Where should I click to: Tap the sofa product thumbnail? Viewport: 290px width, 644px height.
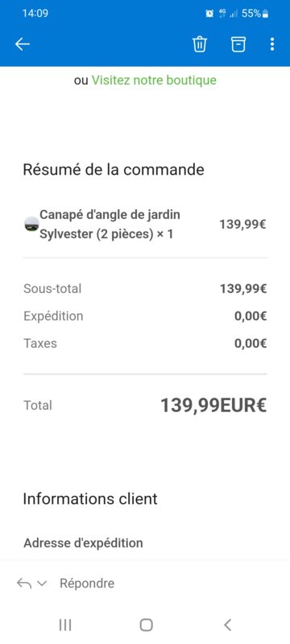(x=31, y=225)
